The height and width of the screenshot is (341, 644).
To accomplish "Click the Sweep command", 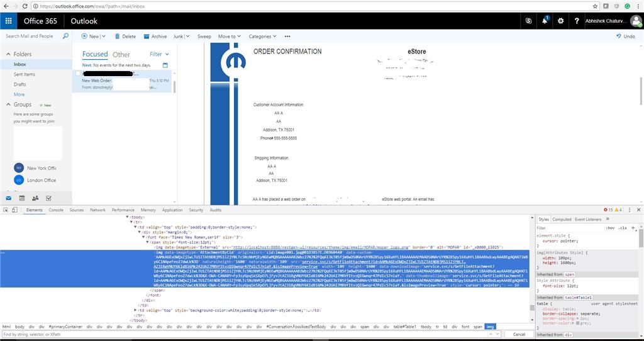I will [x=204, y=36].
